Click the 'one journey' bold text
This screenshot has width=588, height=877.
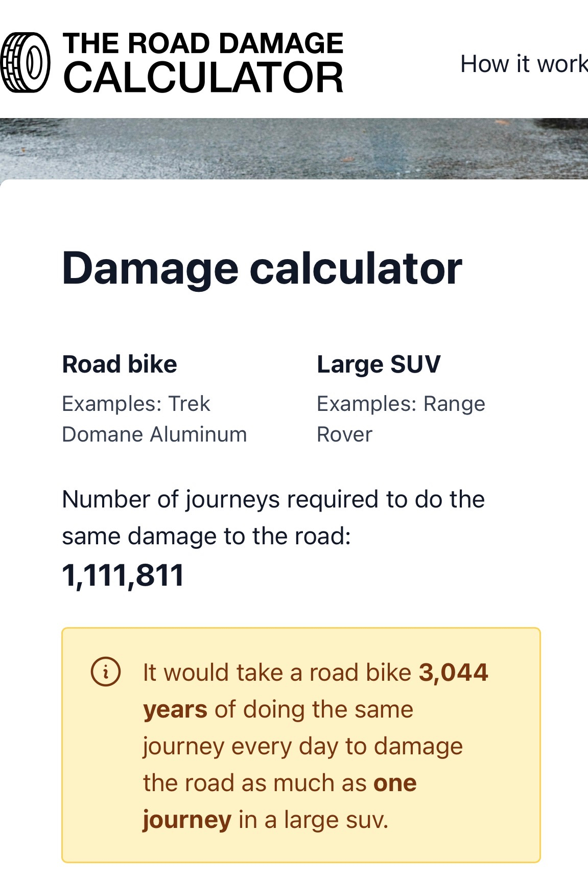[394, 783]
